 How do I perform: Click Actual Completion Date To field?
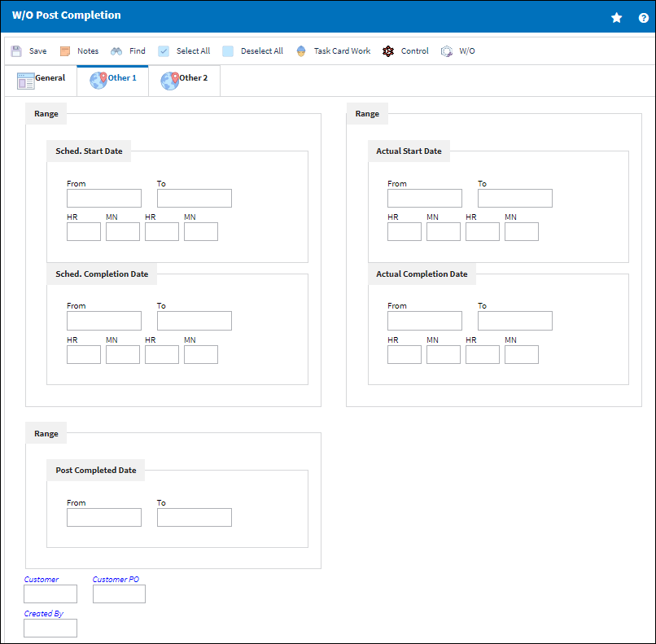point(515,321)
